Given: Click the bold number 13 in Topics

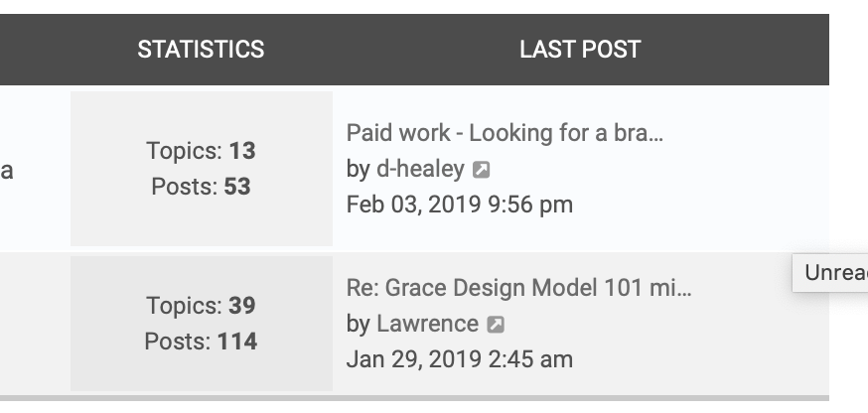Looking at the screenshot, I should [241, 151].
